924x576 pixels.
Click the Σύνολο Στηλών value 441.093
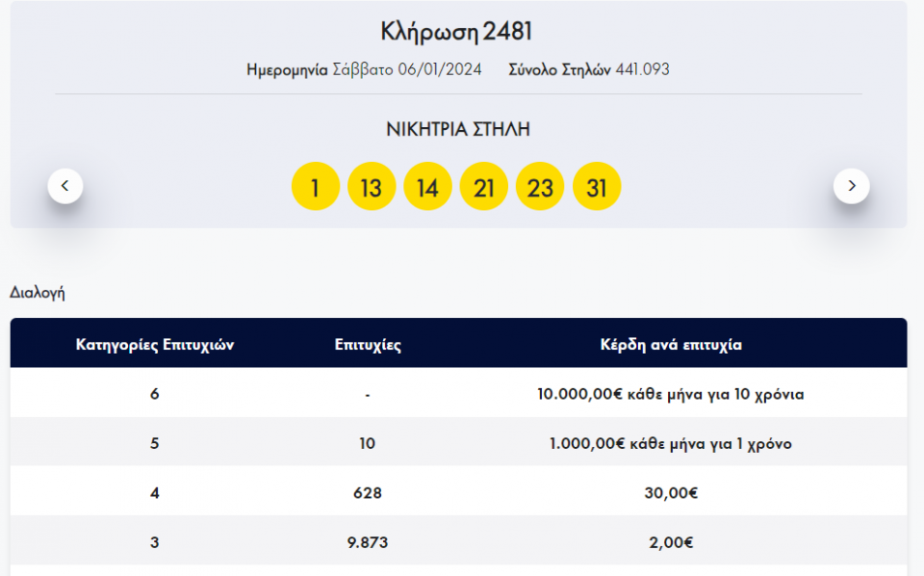(x=642, y=69)
